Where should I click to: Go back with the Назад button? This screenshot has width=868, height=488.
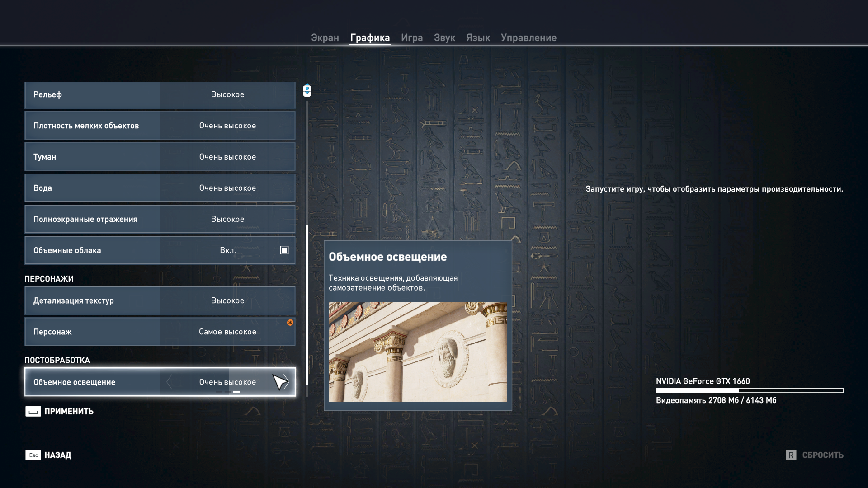click(x=57, y=455)
